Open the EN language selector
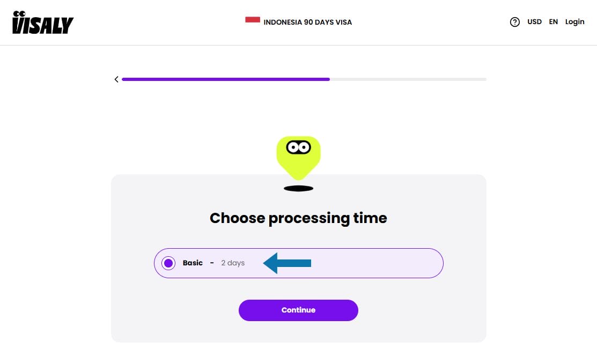The height and width of the screenshot is (364, 597). pos(554,22)
